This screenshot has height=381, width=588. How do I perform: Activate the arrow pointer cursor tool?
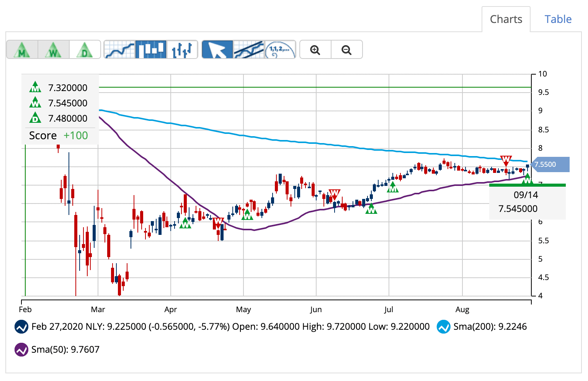click(217, 49)
